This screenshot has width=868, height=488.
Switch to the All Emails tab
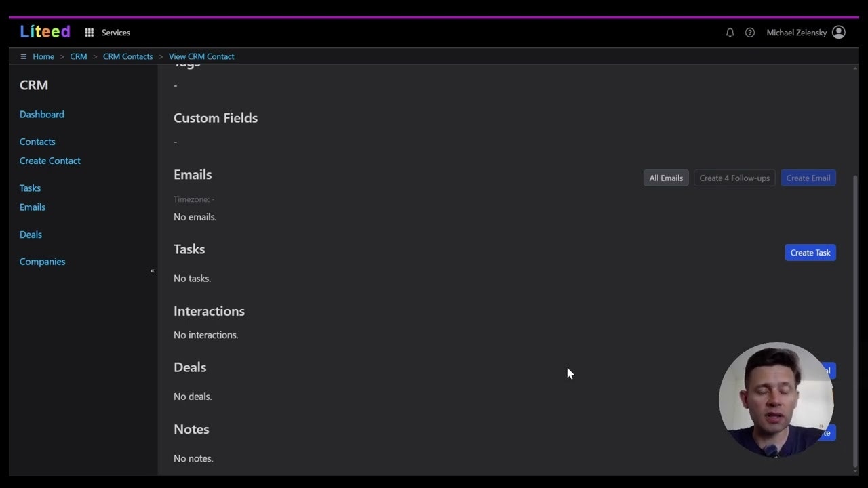(x=665, y=178)
